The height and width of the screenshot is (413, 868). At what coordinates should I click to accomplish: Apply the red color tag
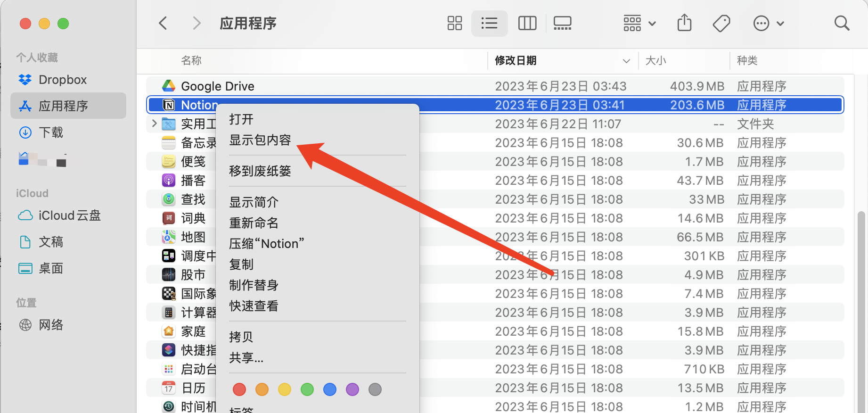point(239,389)
